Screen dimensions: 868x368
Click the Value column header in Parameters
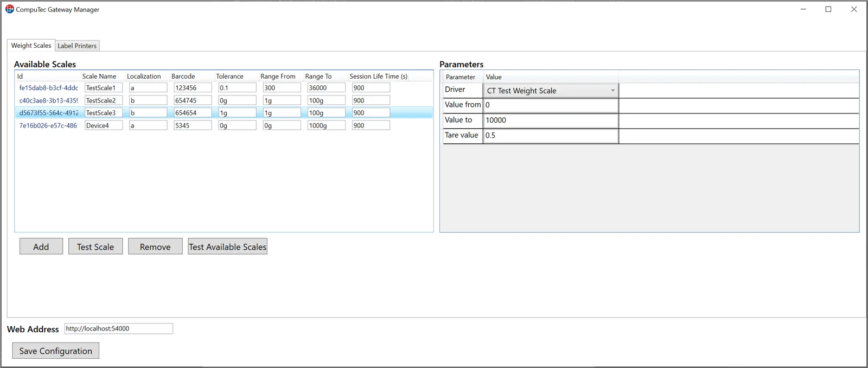coord(494,77)
